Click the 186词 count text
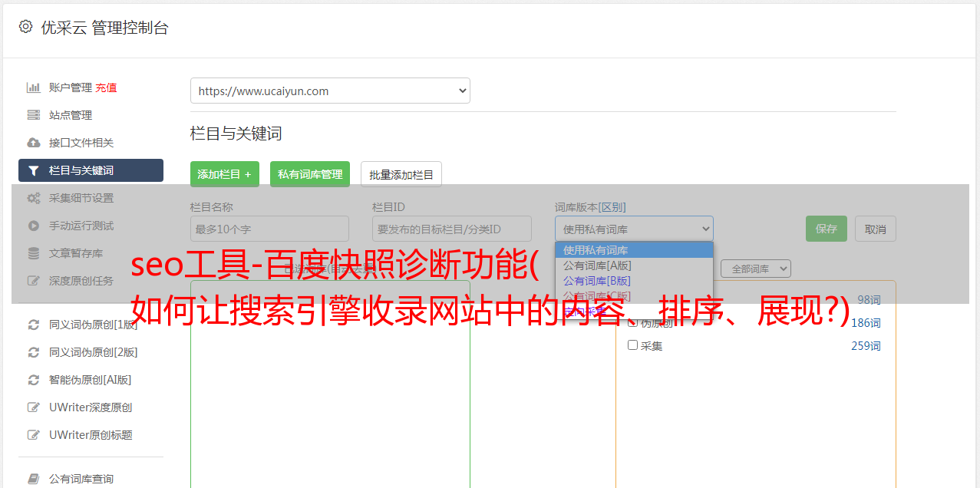 pyautogui.click(x=866, y=323)
